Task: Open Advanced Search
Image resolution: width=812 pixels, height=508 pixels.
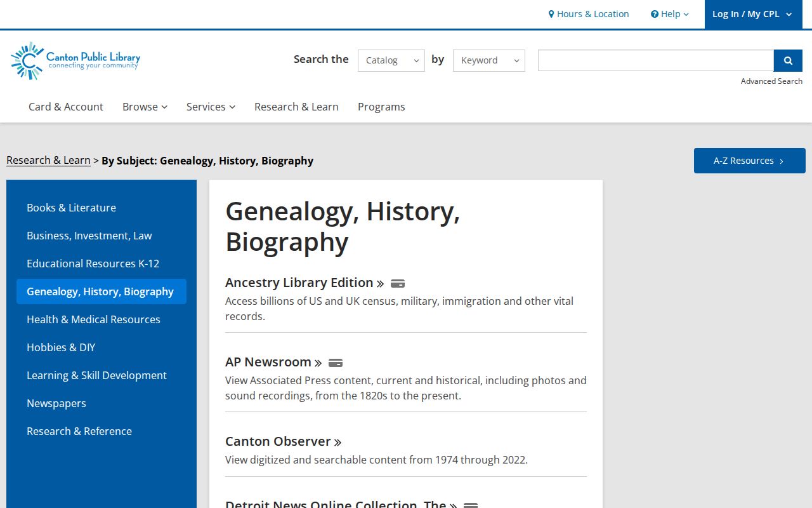Action: click(x=771, y=81)
